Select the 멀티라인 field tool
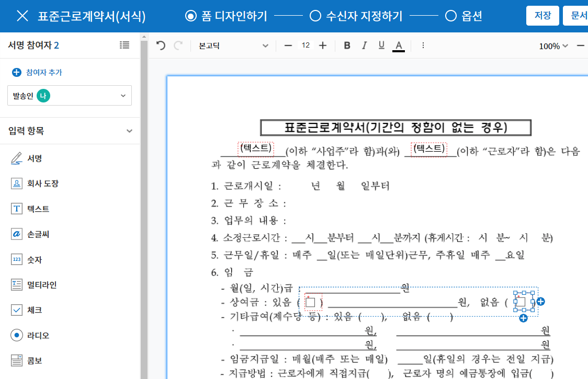The width and height of the screenshot is (588, 379). (x=34, y=285)
